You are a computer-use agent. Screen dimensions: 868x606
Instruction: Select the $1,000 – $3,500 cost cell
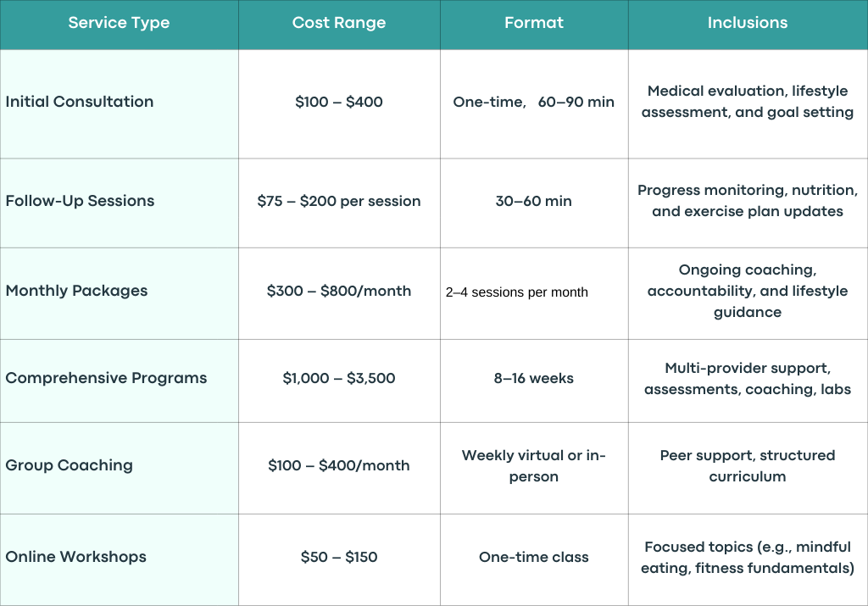point(339,381)
